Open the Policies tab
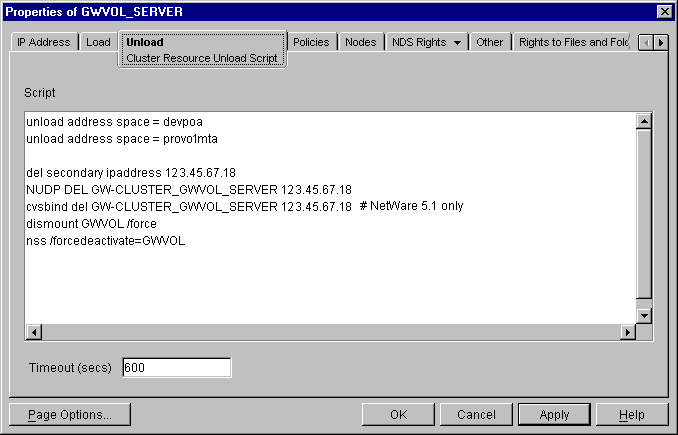The image size is (678, 435). 311,42
